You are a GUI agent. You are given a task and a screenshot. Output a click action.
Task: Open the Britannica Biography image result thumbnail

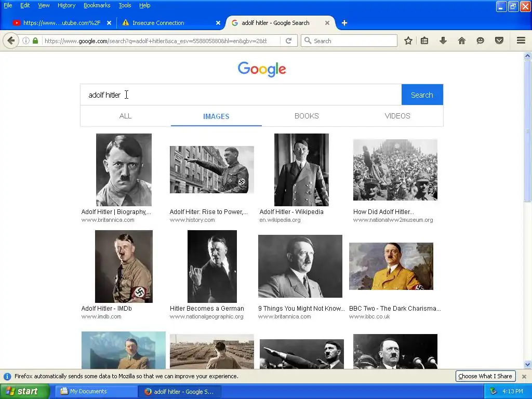(124, 170)
